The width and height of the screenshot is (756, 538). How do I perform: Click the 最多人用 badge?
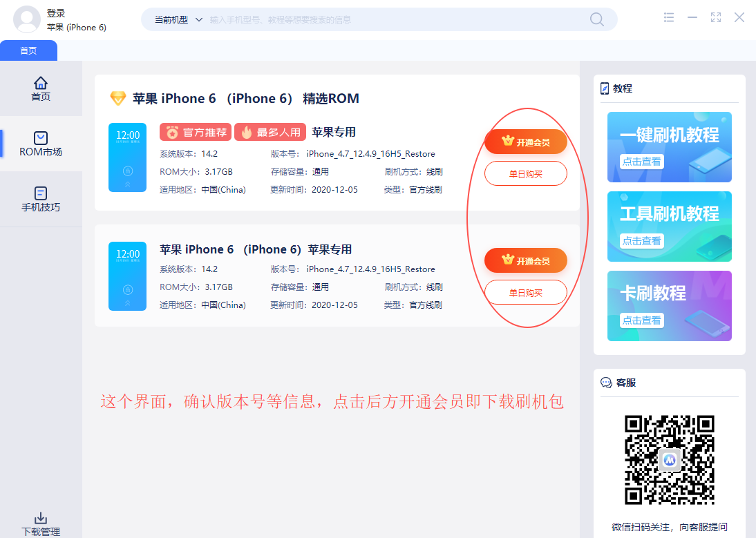click(270, 132)
